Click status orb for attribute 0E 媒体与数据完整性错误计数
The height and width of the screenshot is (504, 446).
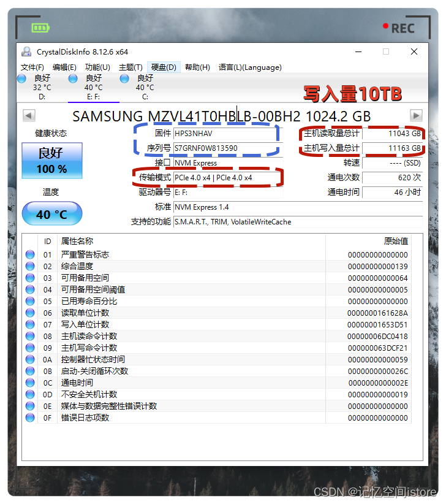[30, 406]
